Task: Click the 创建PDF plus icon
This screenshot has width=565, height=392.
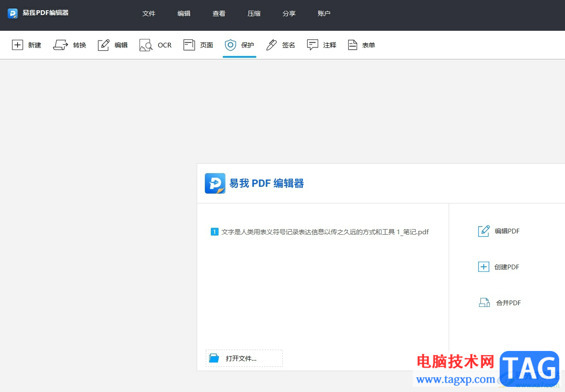Action: (483, 267)
